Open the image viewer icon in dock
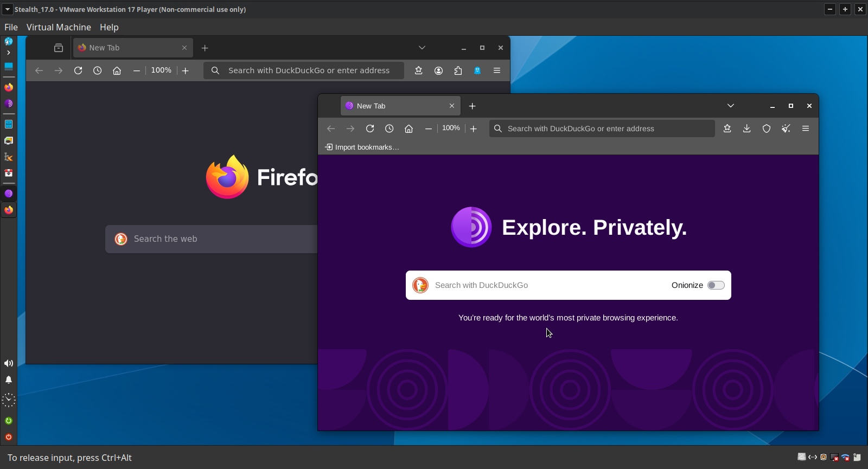This screenshot has height=469, width=868. point(9,140)
